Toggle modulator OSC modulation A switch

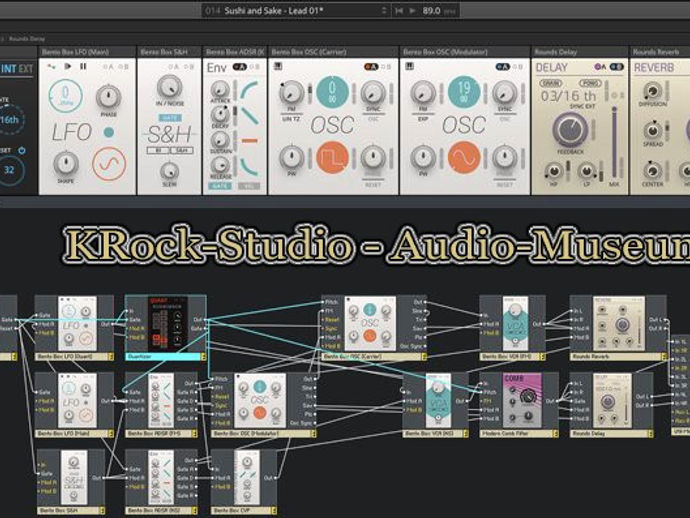[x=503, y=67]
